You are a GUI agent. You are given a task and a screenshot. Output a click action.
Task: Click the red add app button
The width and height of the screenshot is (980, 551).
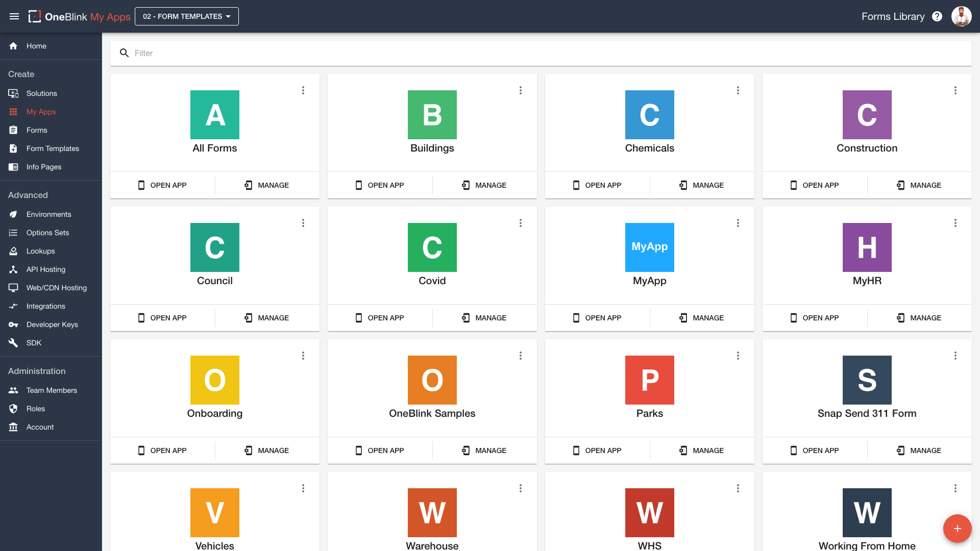[957, 529]
